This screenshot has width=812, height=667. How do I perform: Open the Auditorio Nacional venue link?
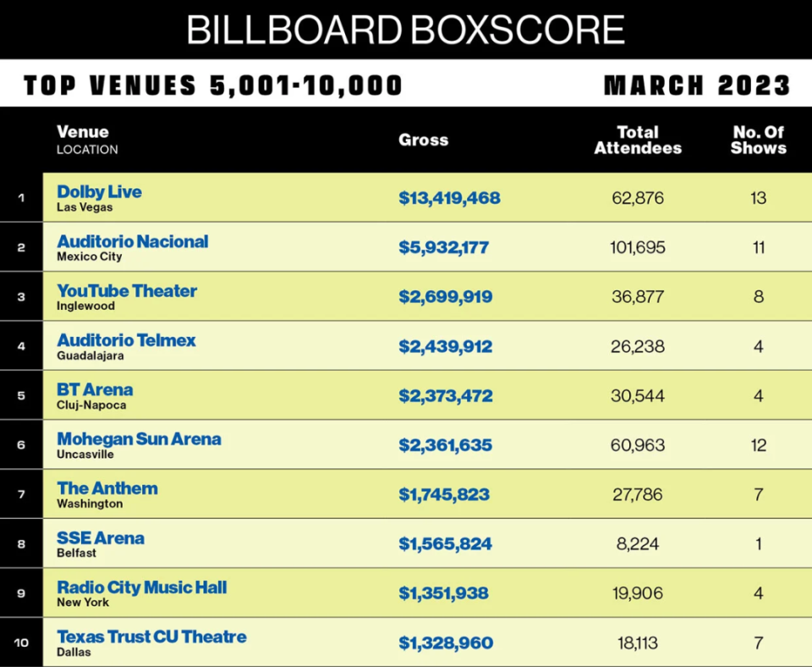point(132,241)
